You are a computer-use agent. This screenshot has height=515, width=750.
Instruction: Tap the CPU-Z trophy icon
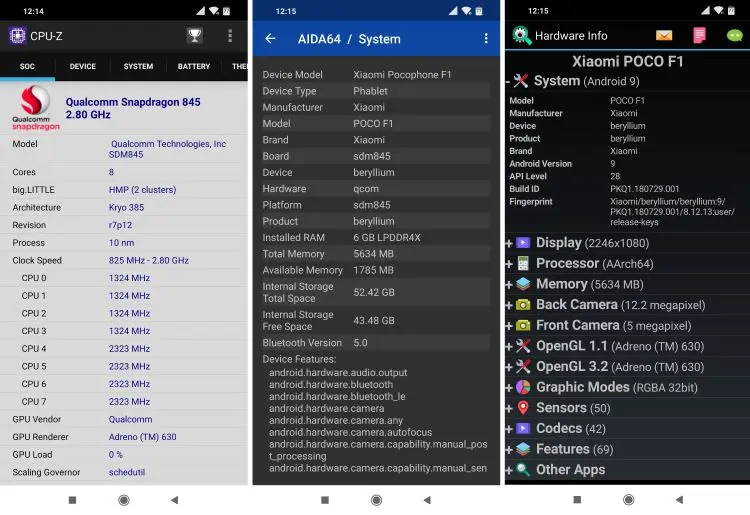[x=194, y=36]
